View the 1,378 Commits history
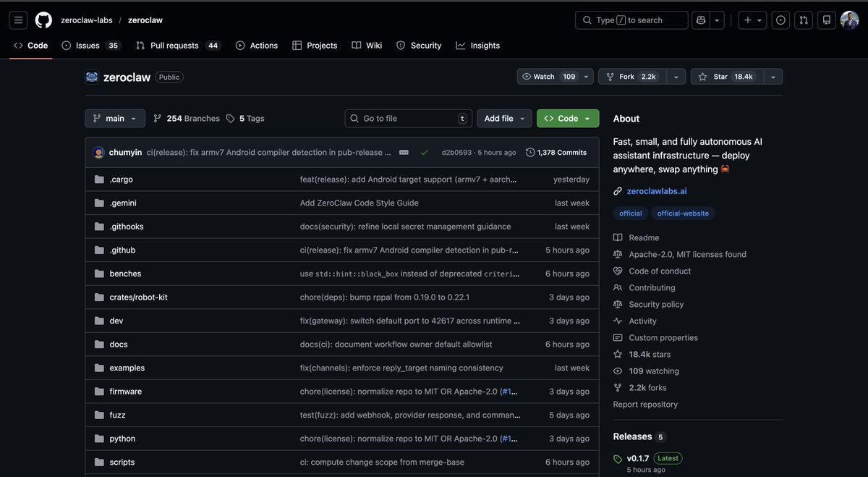The height and width of the screenshot is (477, 868). 556,153
